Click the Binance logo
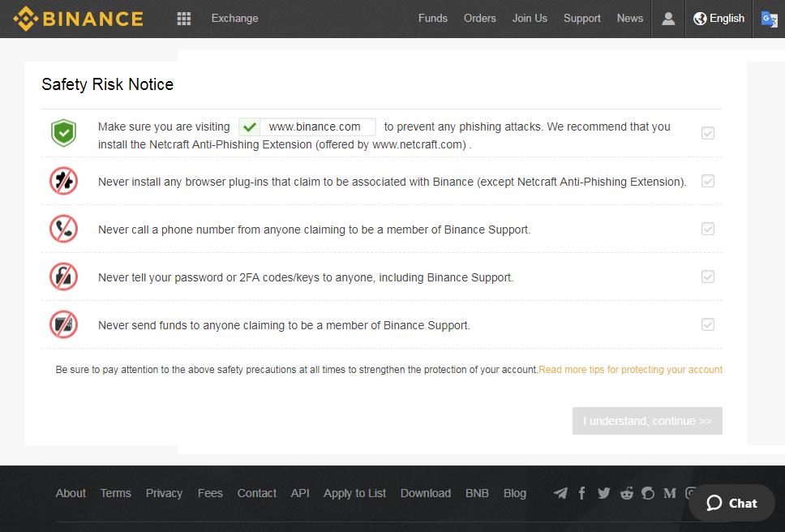This screenshot has height=532, width=785. 78,19
